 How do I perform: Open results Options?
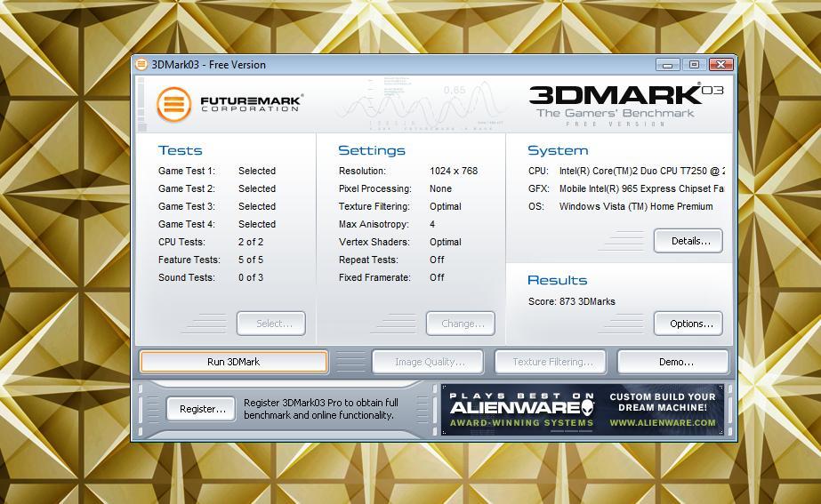688,324
